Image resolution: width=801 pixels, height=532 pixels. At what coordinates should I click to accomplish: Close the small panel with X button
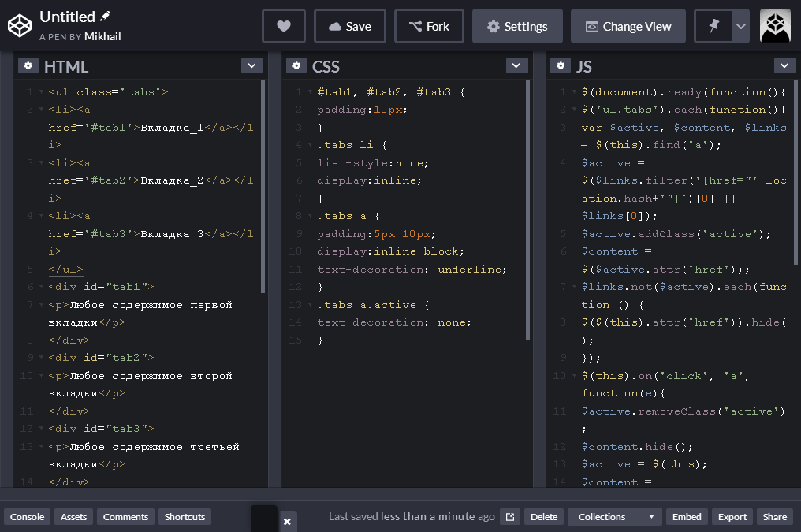click(287, 521)
